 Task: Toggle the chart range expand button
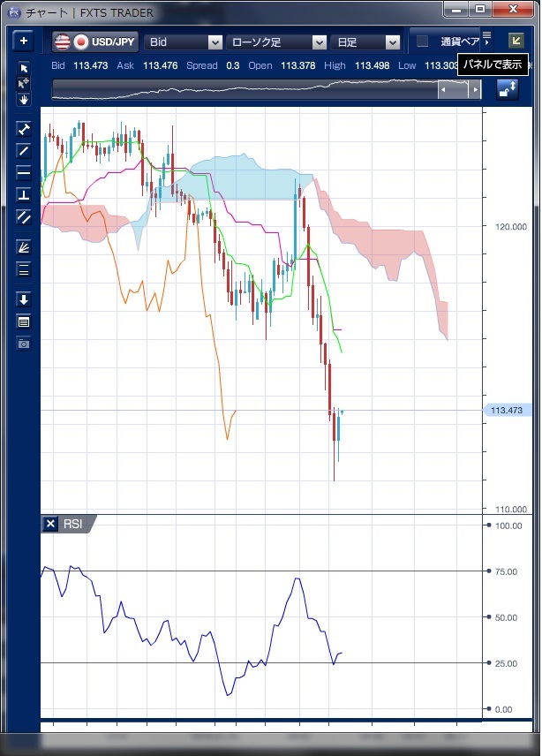508,89
